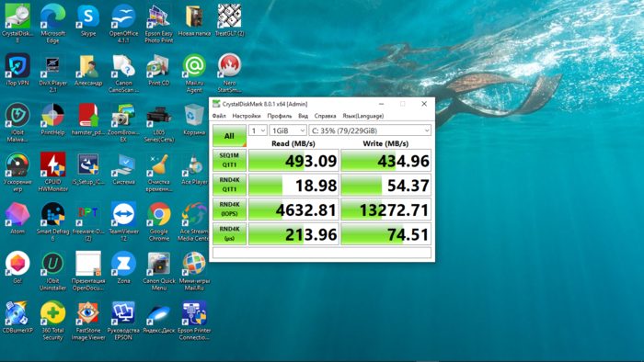Open Вид menu
Image resolution: width=644 pixels, height=362 pixels.
303,116
